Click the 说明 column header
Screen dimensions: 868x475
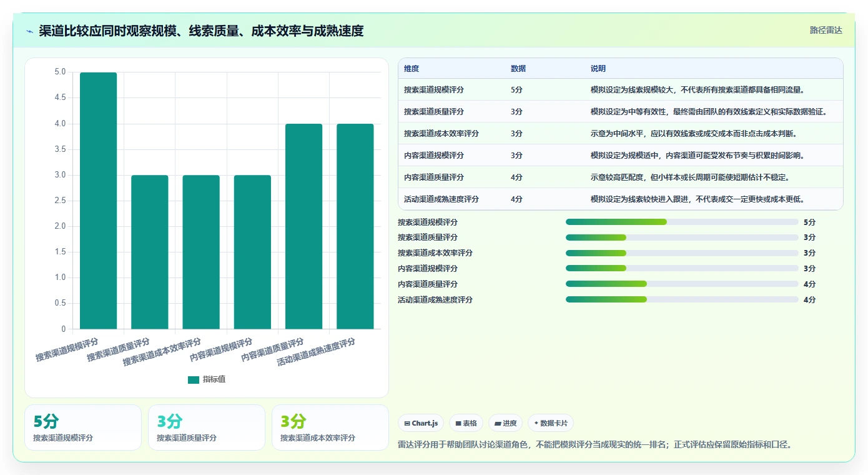[598, 69]
